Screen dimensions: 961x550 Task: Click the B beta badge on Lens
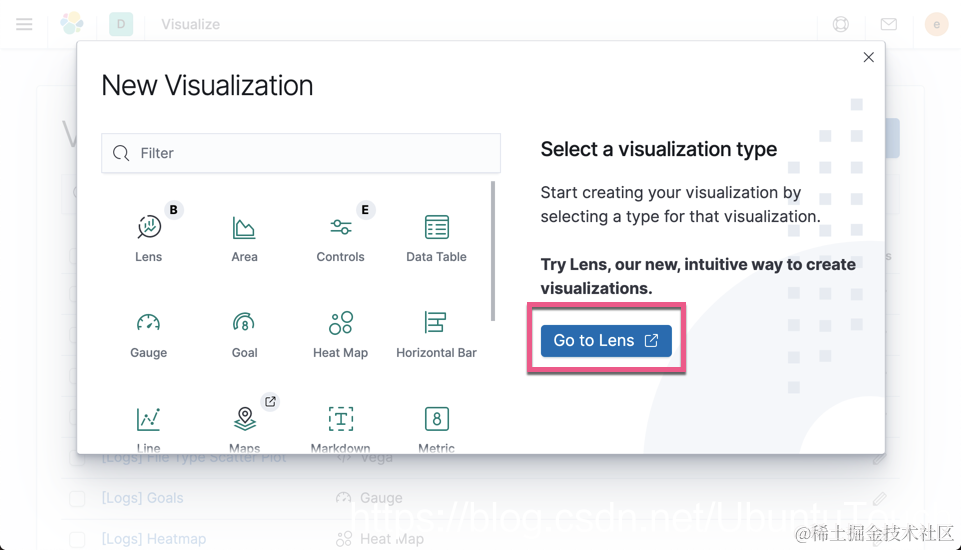pyautogui.click(x=173, y=210)
